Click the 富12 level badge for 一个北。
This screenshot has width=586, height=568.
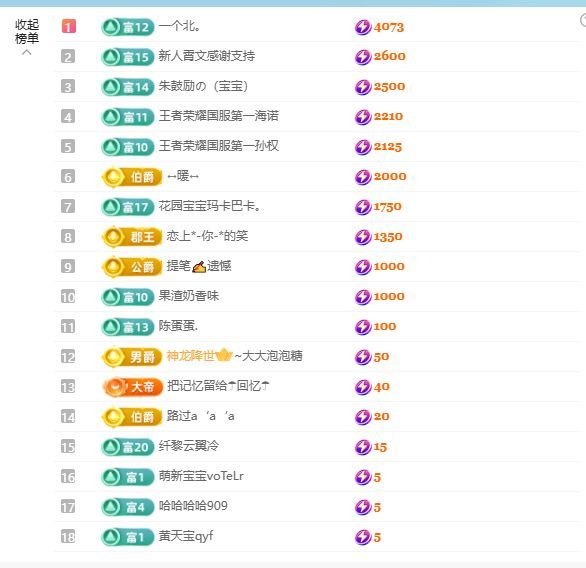coord(127,27)
